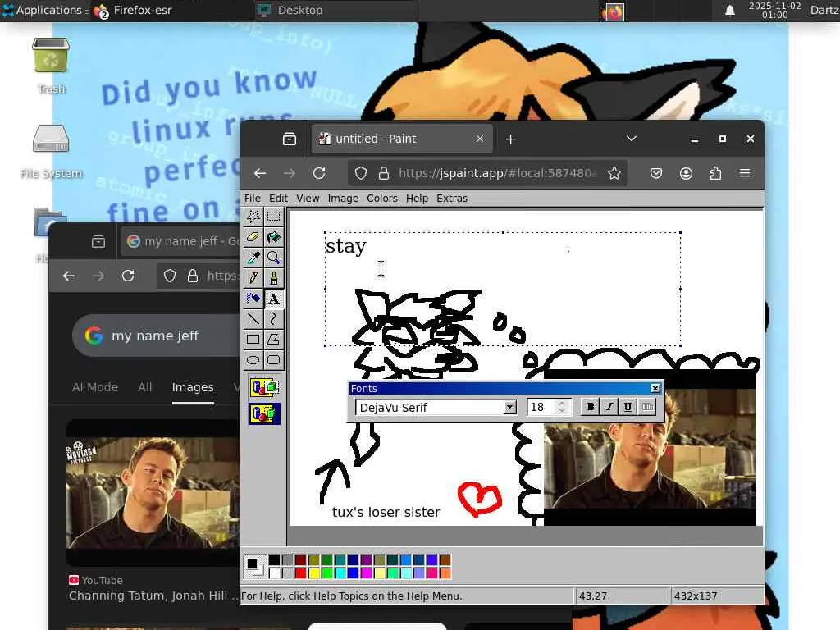The image size is (840, 630).
Task: Select the Free-Form Select tool
Action: pyautogui.click(x=253, y=217)
